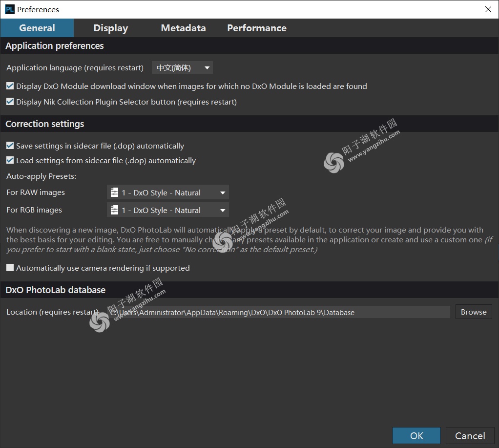
Task: Click the preset icon beside the RAW images dropdown
Action: click(114, 192)
